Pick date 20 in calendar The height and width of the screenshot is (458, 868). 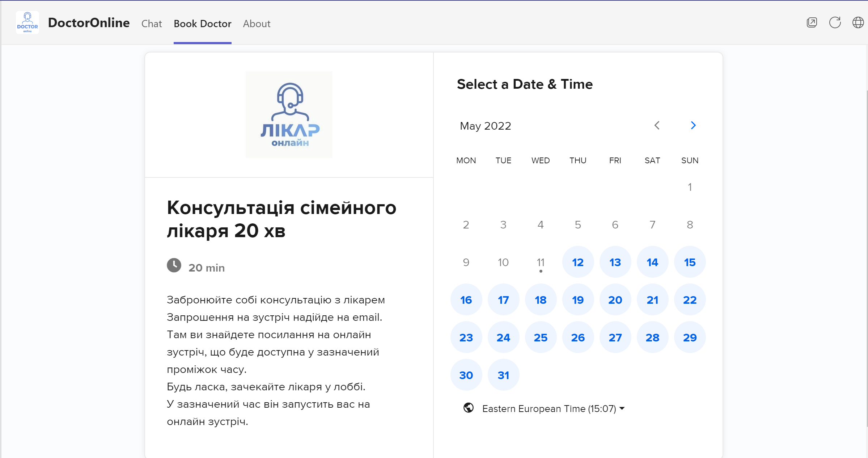point(615,300)
